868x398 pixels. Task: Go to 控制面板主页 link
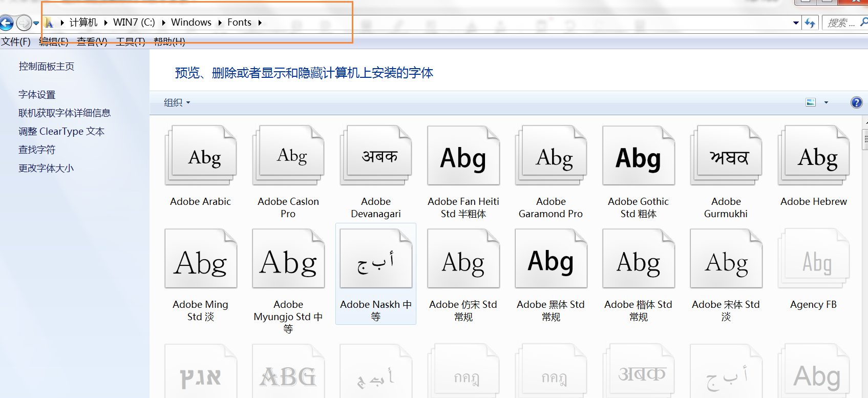pyautogui.click(x=47, y=67)
